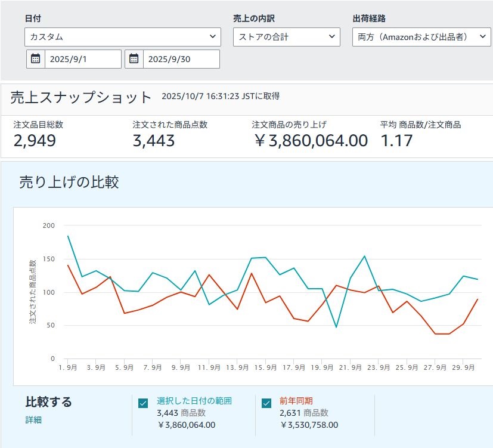Expand the 出荷経路 fulfillment channel dropdown
The height and width of the screenshot is (448, 493).
[421, 37]
